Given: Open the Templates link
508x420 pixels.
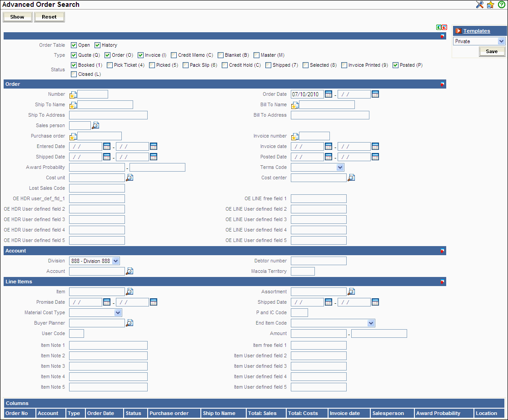Looking at the screenshot, I should pyautogui.click(x=476, y=31).
